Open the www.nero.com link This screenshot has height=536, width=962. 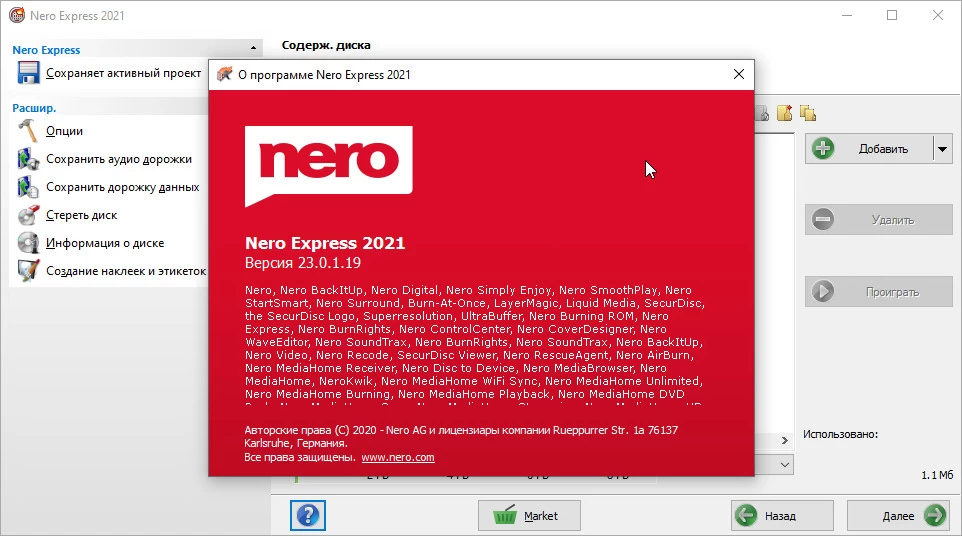tap(398, 457)
